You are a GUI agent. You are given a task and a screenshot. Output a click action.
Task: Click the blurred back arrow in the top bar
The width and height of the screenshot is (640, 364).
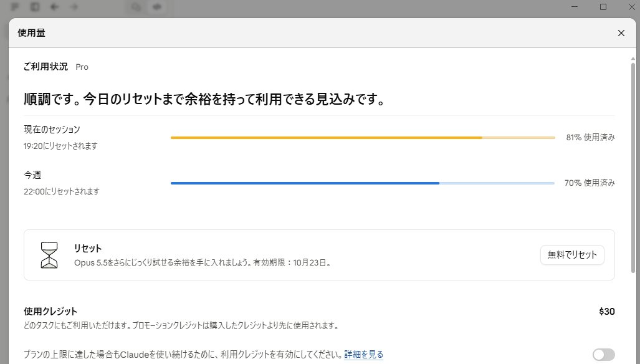pyautogui.click(x=54, y=7)
